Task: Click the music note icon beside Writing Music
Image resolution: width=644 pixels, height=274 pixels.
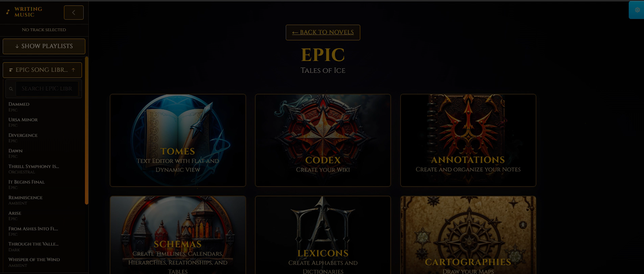Action: [x=8, y=12]
